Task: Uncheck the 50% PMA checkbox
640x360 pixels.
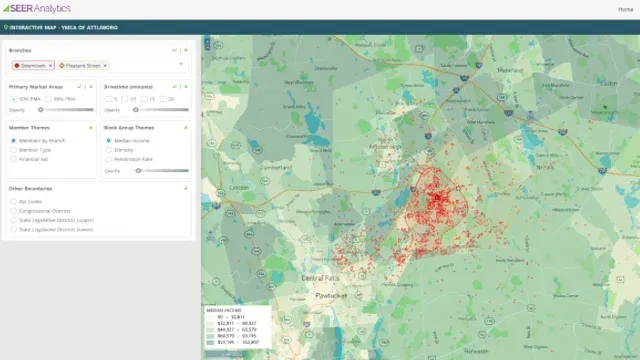Action: 14,99
